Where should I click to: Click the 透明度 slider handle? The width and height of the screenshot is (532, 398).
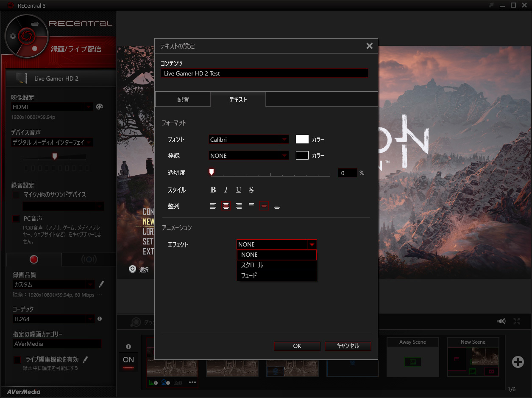click(x=211, y=171)
